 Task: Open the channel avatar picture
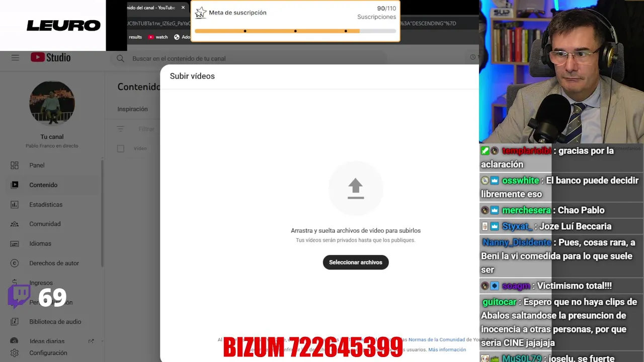[52, 103]
